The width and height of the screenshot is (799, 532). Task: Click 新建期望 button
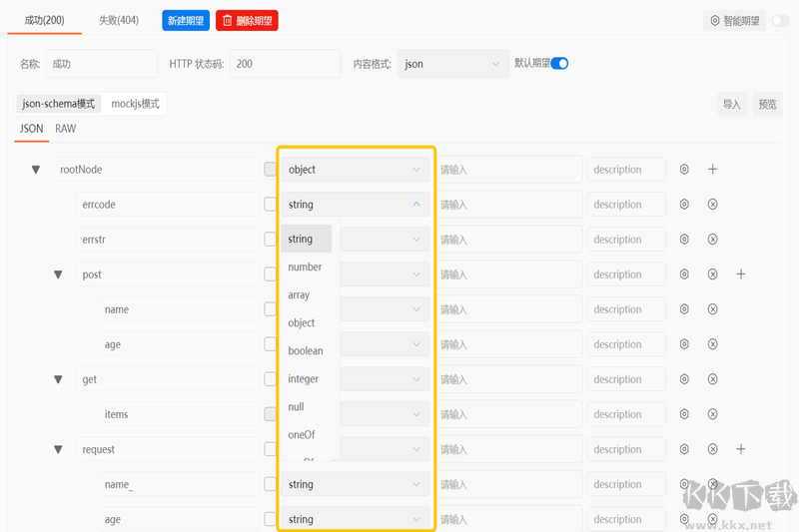click(x=186, y=20)
